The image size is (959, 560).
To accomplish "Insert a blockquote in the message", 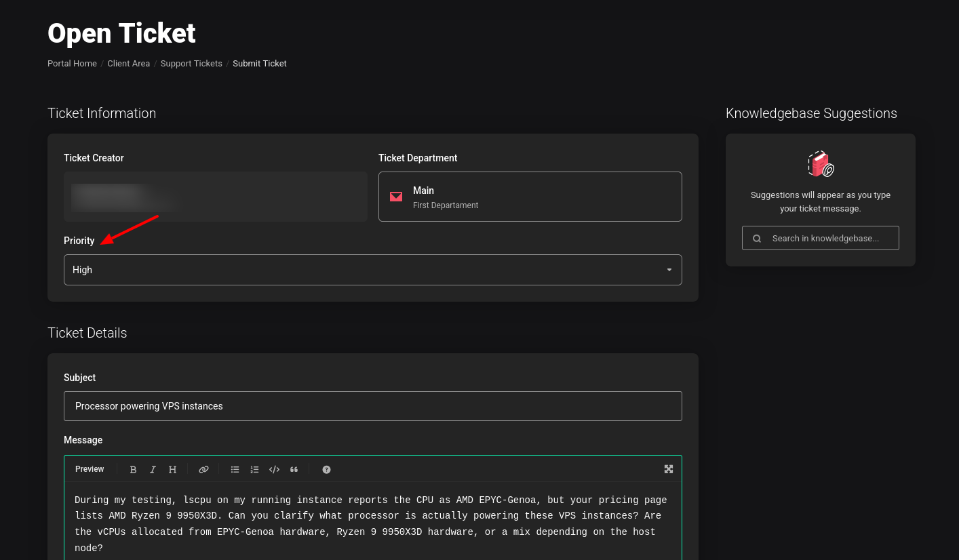I will pyautogui.click(x=294, y=469).
